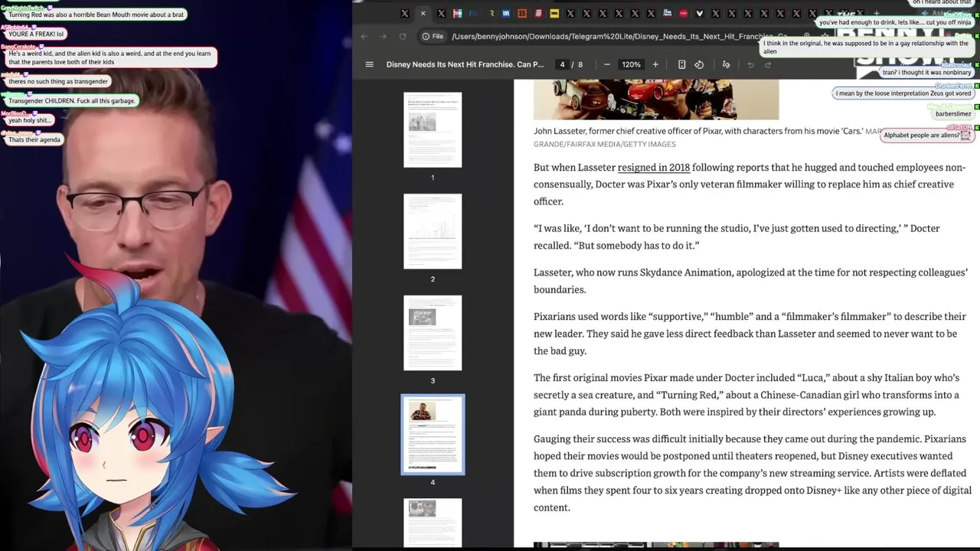Click page label '4' under highlighted thumbnail

point(433,482)
